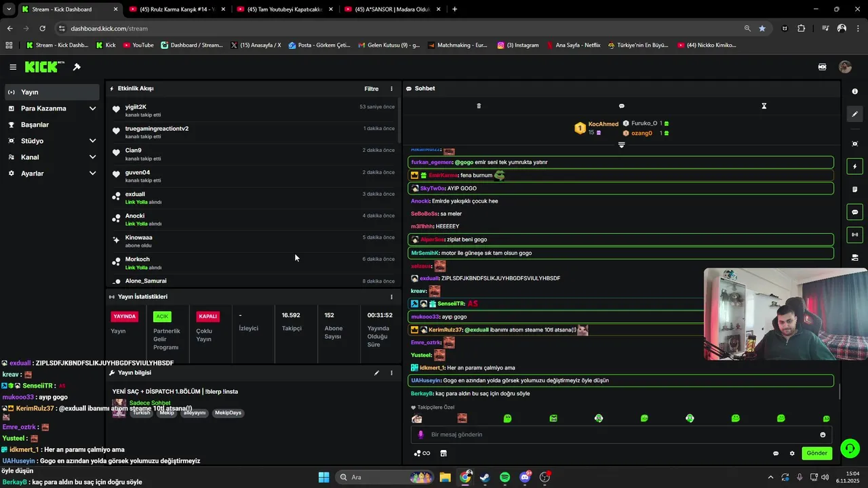
Task: Click the speech bubble icon in the chat toolbar
Action: point(622,106)
